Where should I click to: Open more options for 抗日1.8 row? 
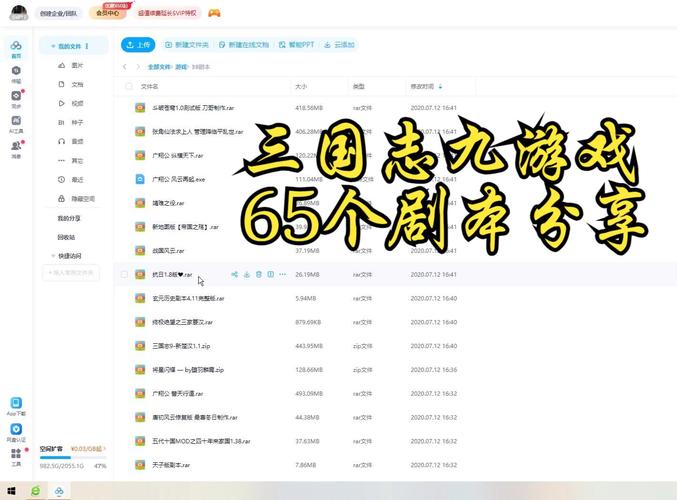[x=282, y=274]
